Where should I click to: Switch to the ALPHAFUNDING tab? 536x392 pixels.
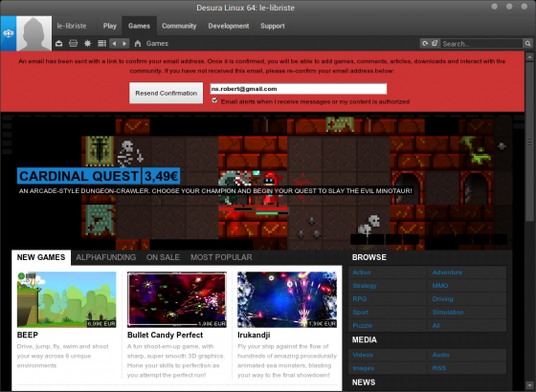[x=106, y=257]
